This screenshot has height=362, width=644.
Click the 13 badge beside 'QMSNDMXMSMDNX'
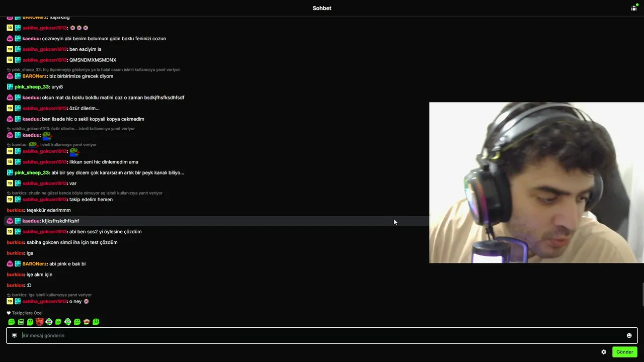coord(10,60)
